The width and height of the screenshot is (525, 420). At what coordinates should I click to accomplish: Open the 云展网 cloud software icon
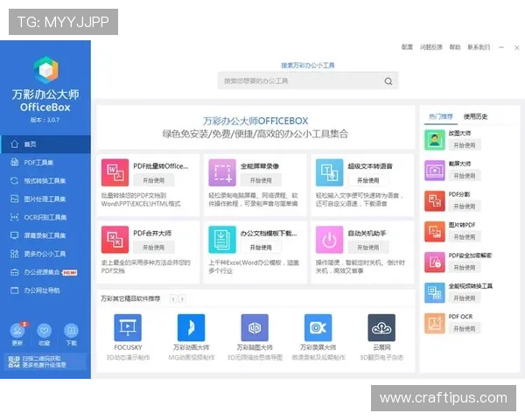pos(381,327)
